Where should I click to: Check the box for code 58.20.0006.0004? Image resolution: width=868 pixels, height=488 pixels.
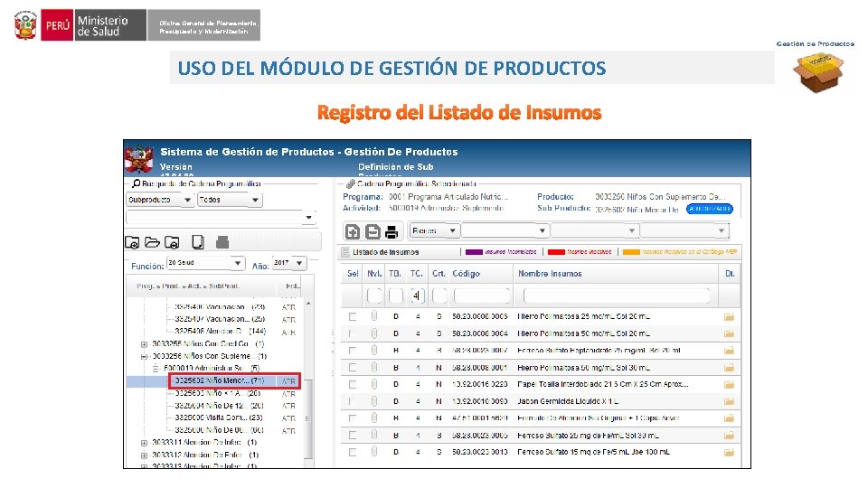click(x=352, y=333)
